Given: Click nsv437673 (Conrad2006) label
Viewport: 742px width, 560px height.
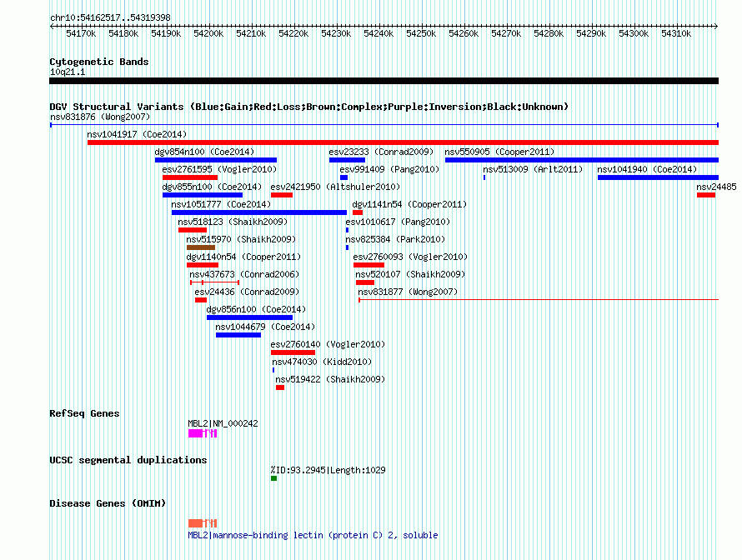Looking at the screenshot, I should click(244, 274).
